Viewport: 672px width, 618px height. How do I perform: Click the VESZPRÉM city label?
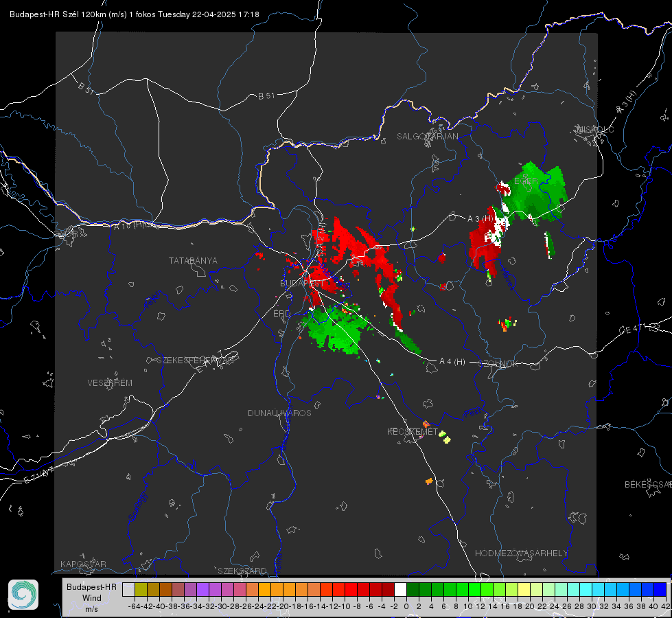point(110,382)
